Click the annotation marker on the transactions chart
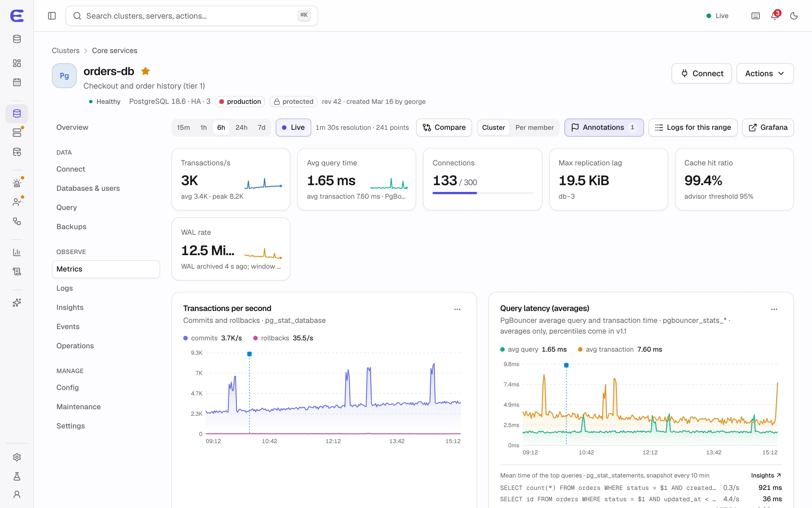812x508 pixels. pyautogui.click(x=249, y=354)
